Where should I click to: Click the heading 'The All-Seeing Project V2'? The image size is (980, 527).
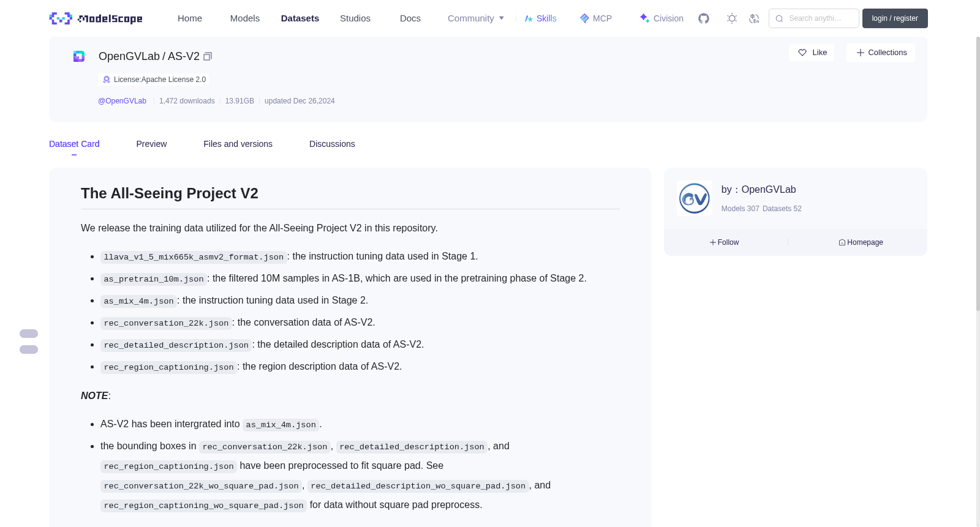(x=170, y=193)
